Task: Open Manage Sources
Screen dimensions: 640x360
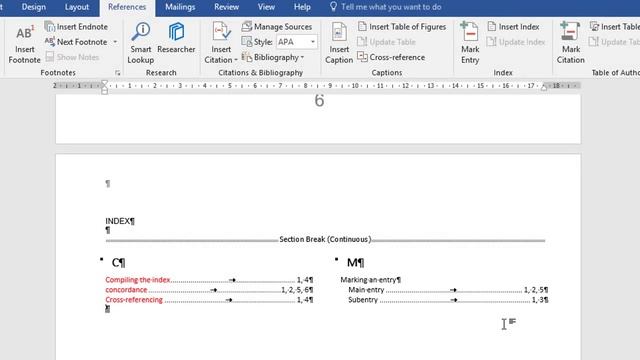Action: tap(277, 27)
